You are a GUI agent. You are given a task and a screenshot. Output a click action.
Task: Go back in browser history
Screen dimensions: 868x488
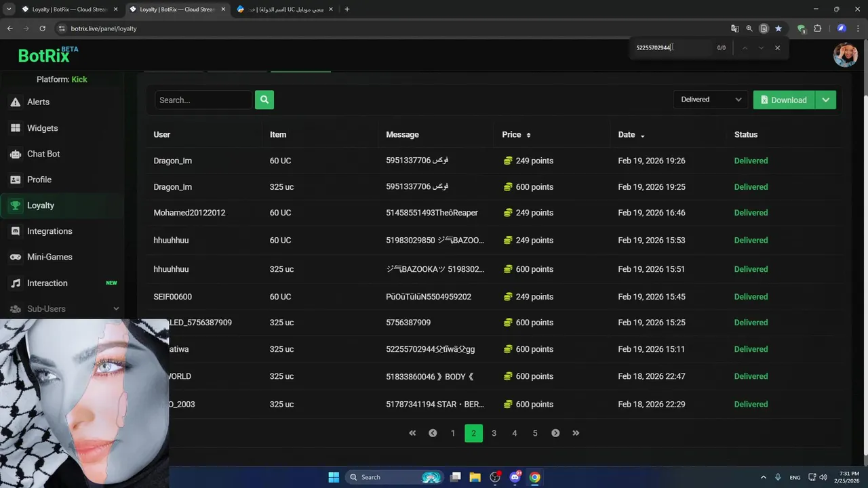point(9,28)
